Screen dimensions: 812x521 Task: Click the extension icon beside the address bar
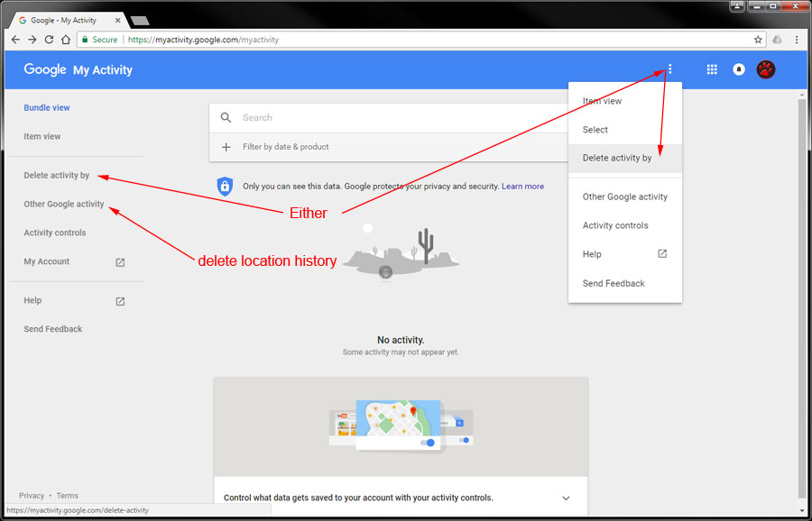[x=778, y=40]
